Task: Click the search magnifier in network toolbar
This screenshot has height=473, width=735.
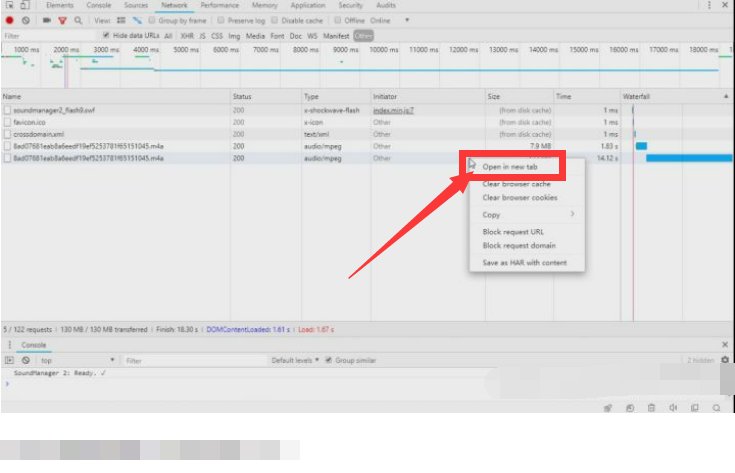Action: (78, 20)
